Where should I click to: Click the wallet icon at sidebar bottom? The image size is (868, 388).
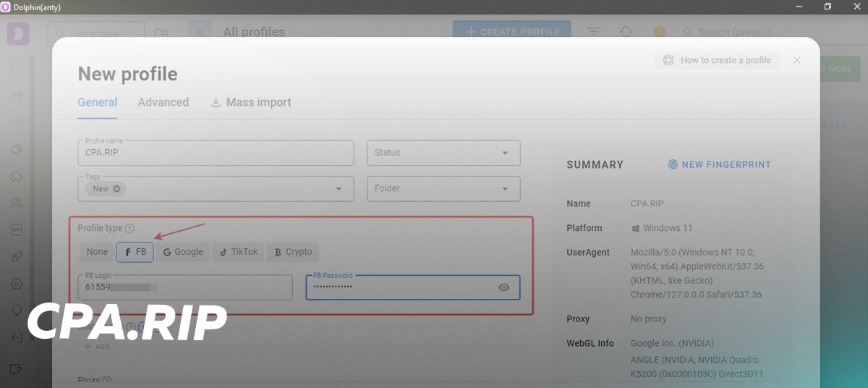tap(17, 370)
